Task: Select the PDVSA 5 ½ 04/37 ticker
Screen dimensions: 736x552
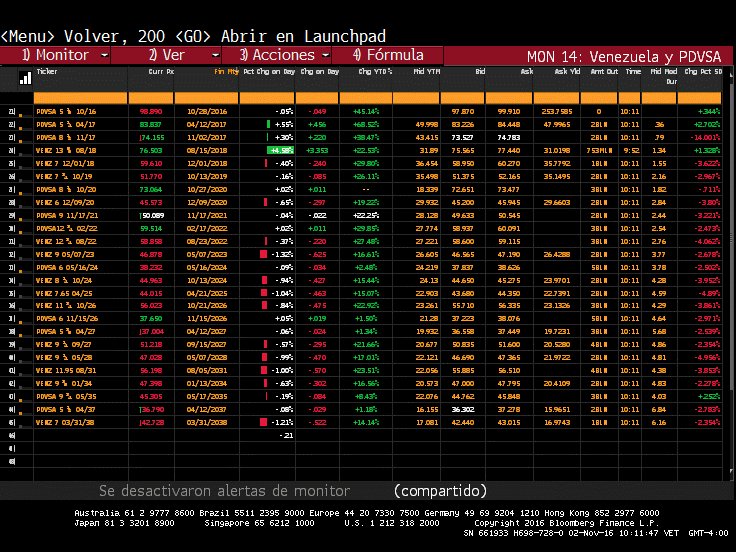Action: coord(66,409)
